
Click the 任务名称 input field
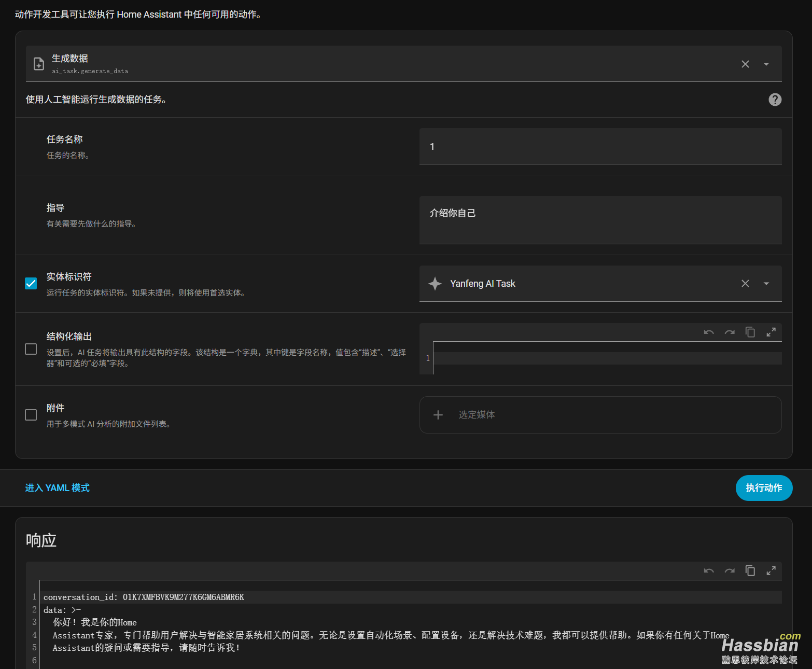click(600, 147)
